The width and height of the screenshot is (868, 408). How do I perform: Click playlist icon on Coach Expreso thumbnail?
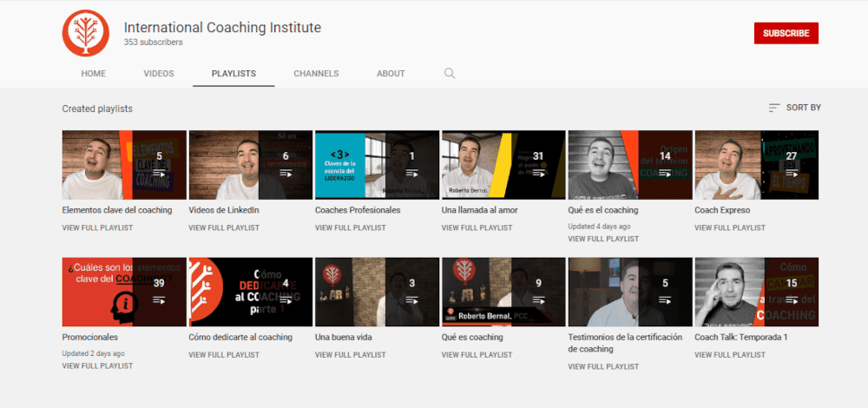(792, 174)
